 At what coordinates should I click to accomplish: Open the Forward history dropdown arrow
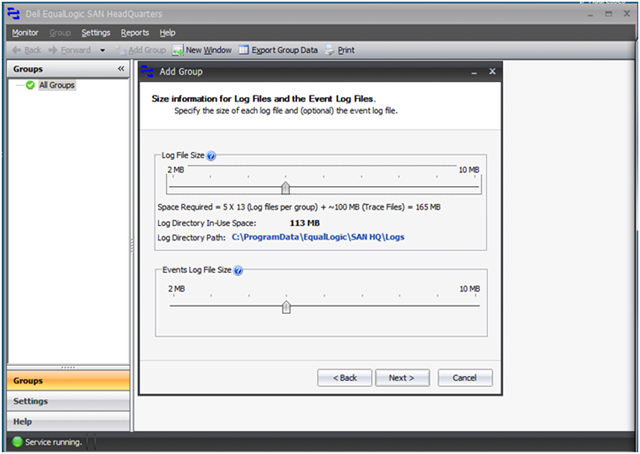tap(102, 50)
